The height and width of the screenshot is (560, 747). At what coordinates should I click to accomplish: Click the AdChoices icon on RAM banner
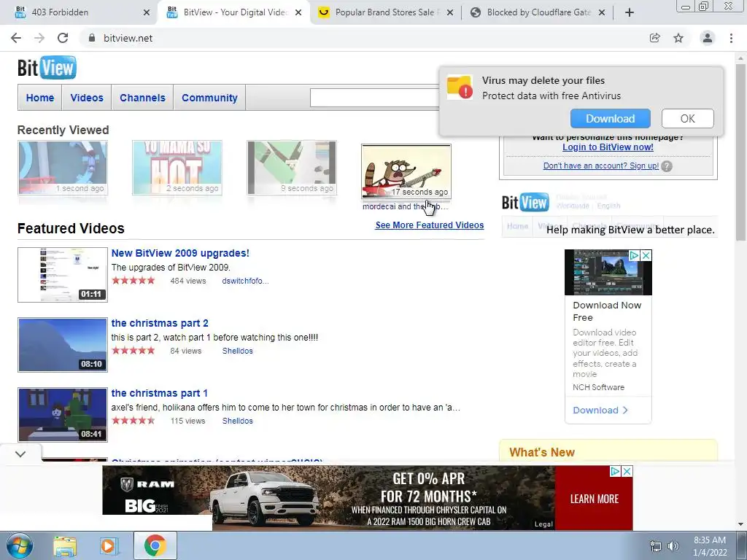pyautogui.click(x=616, y=472)
